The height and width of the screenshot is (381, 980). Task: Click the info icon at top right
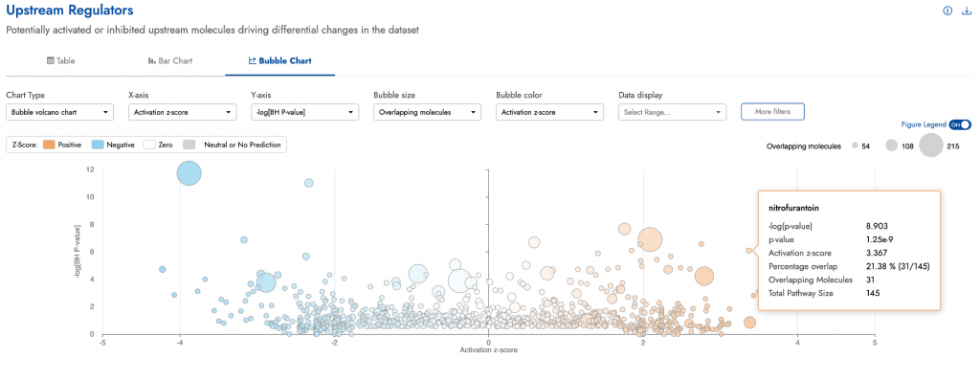point(947,11)
